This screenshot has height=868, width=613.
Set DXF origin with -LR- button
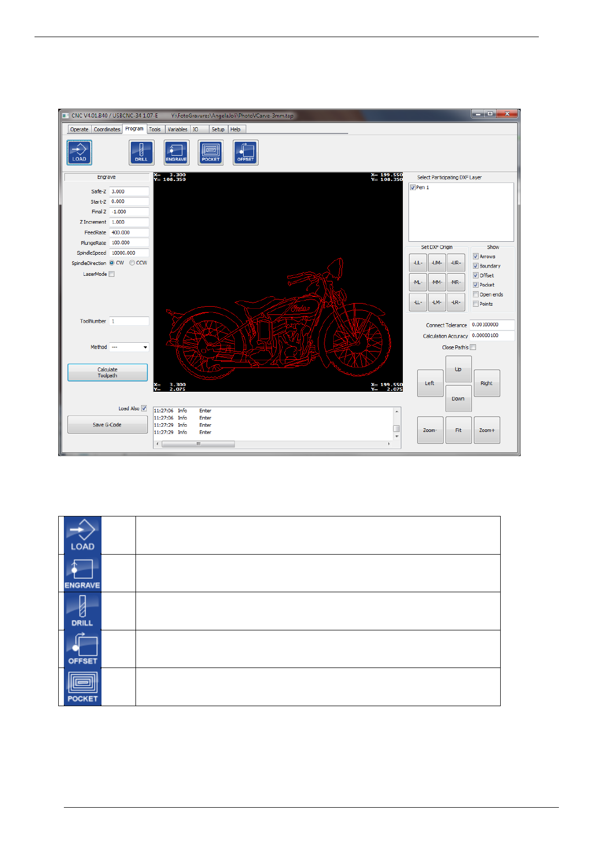[456, 303]
